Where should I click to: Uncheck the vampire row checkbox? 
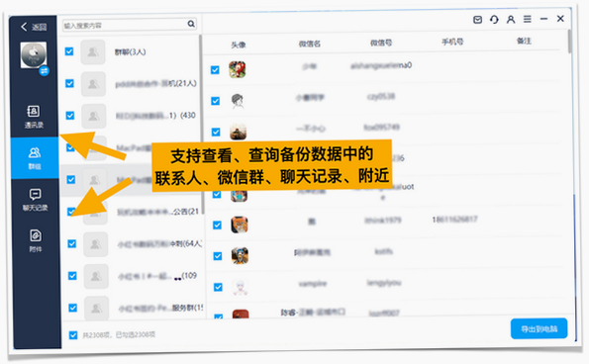coord(218,287)
